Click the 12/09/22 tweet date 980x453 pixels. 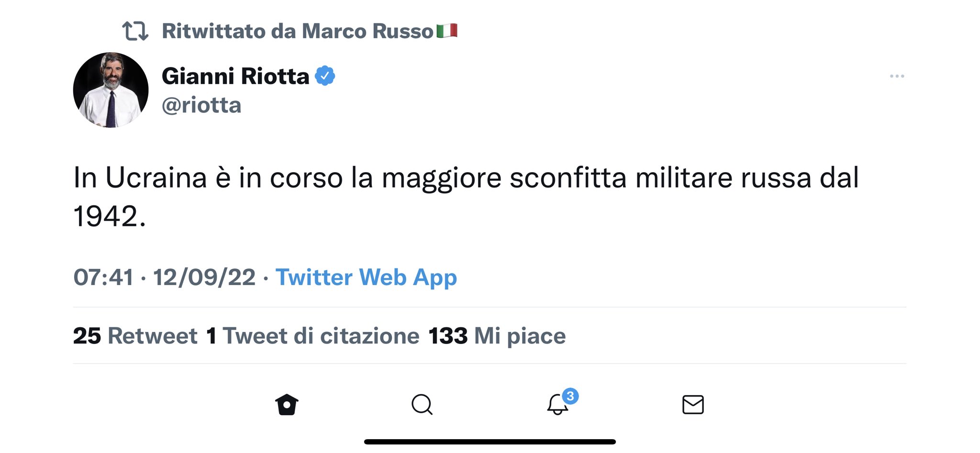tap(204, 277)
